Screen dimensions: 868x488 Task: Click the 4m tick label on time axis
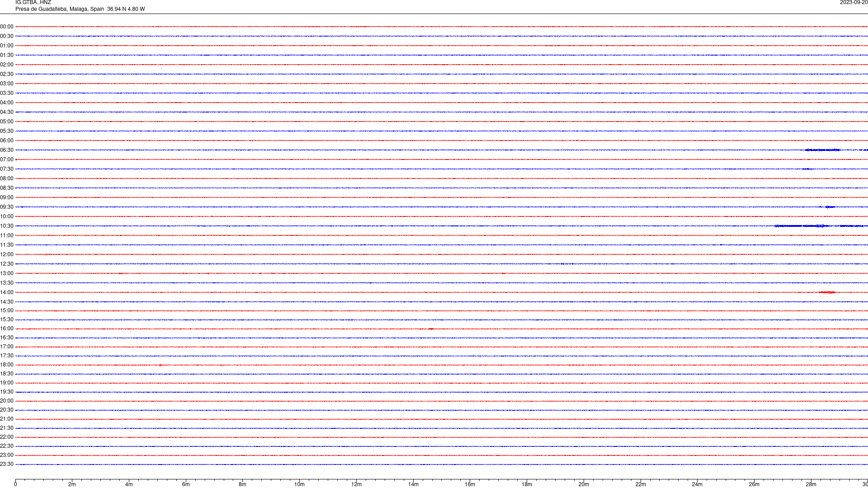(x=129, y=484)
